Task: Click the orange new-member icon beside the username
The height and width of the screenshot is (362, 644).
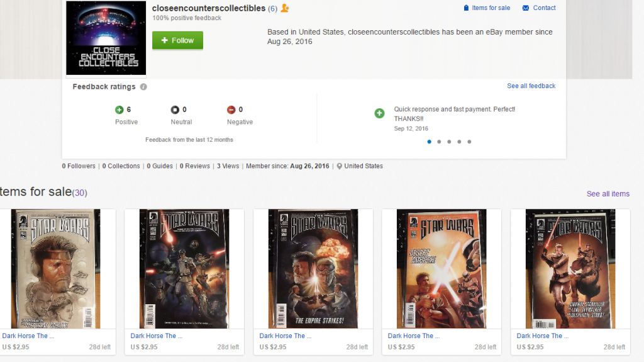Action: coord(285,8)
